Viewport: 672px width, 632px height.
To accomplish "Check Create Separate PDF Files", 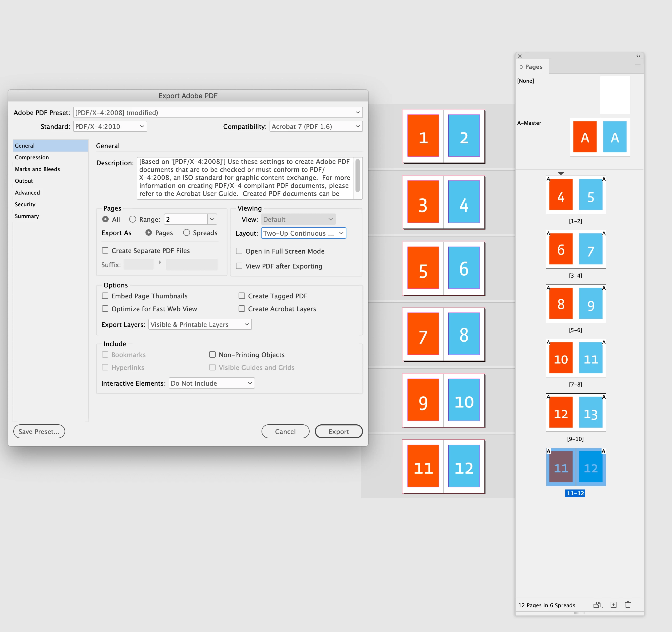I will (x=105, y=250).
